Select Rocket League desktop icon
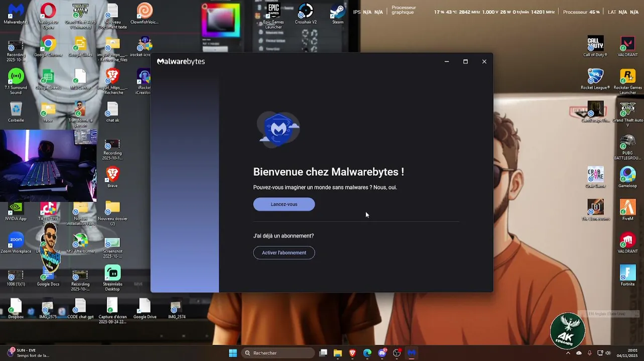 tap(595, 79)
